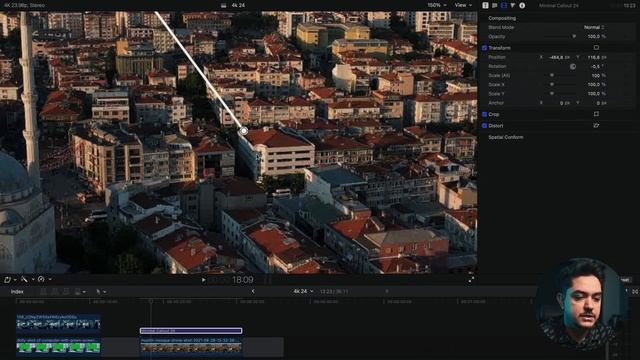Open the timeline Index button
The image size is (640, 360).
[x=17, y=291]
